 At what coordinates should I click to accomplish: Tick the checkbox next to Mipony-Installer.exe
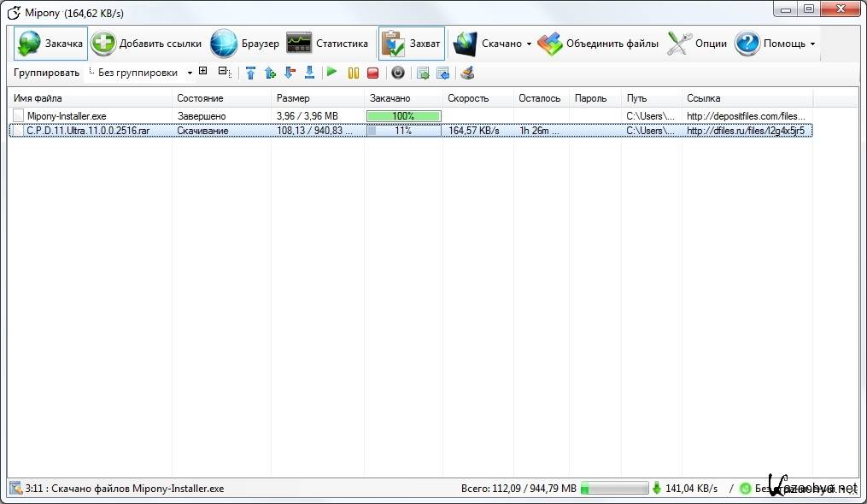click(18, 115)
